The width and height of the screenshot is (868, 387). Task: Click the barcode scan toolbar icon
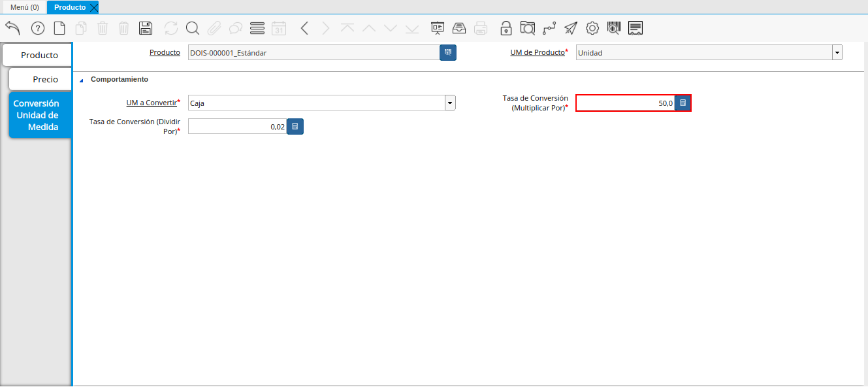pyautogui.click(x=614, y=28)
